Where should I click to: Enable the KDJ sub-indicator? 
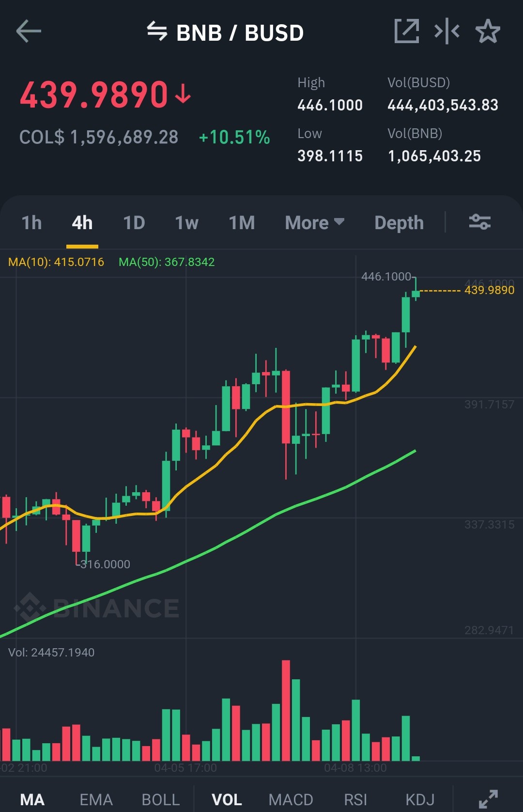point(420,799)
